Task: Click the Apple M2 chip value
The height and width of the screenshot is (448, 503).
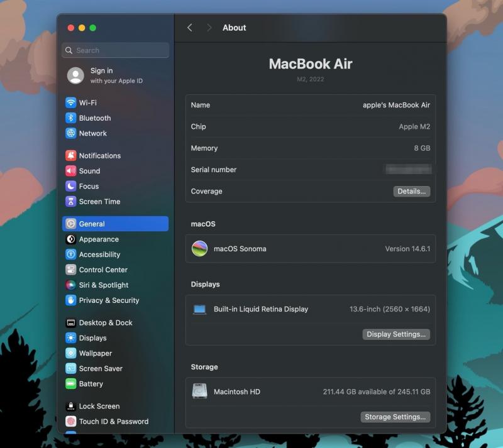Action: [x=414, y=127]
